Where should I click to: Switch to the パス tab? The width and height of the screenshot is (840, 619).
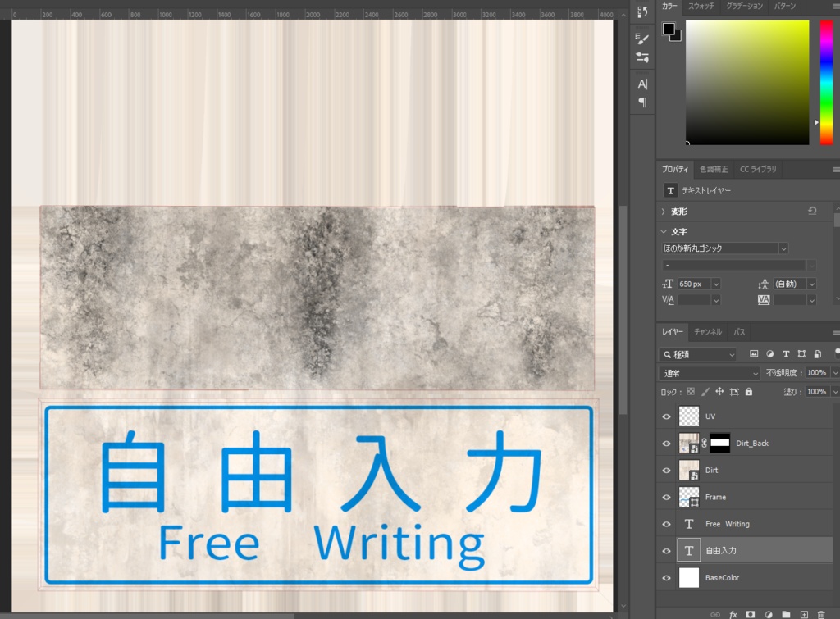(x=739, y=332)
